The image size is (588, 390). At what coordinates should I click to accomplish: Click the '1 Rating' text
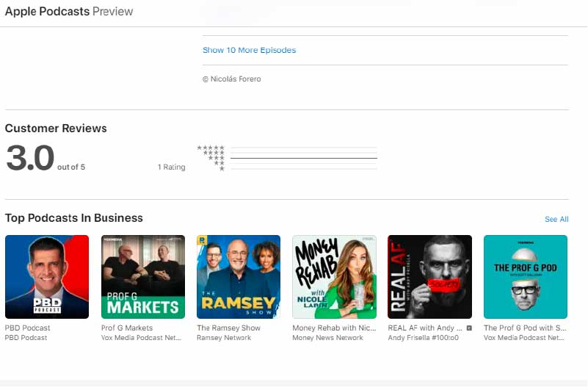pos(171,167)
